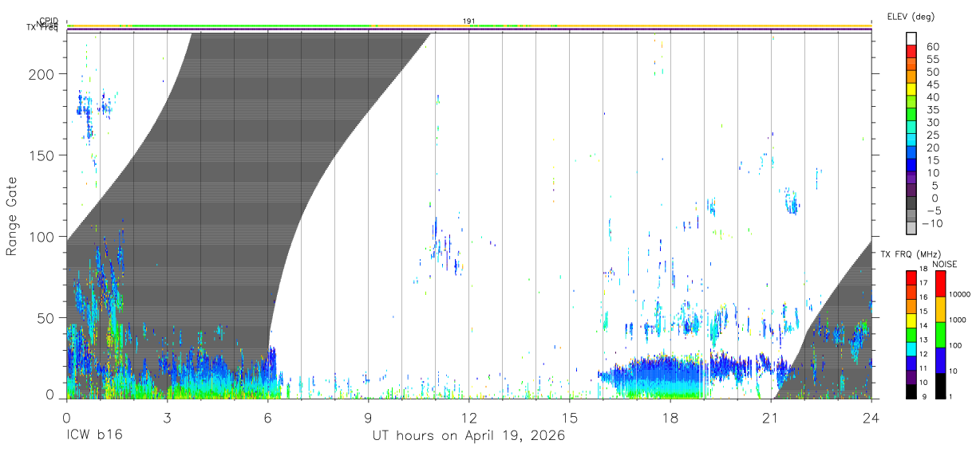Image resolution: width=980 pixels, height=452 pixels.
Task: Click the 13 label on TX FRQ scale
Action: [923, 340]
